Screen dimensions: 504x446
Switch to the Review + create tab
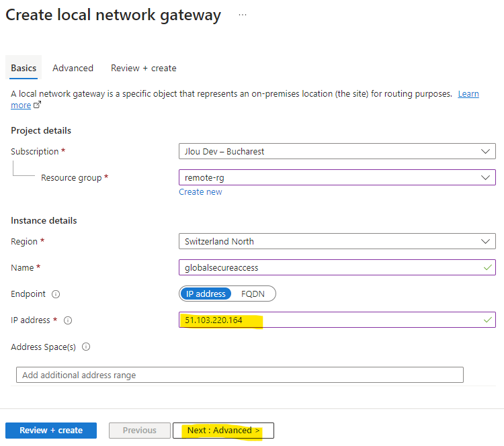pyautogui.click(x=144, y=68)
